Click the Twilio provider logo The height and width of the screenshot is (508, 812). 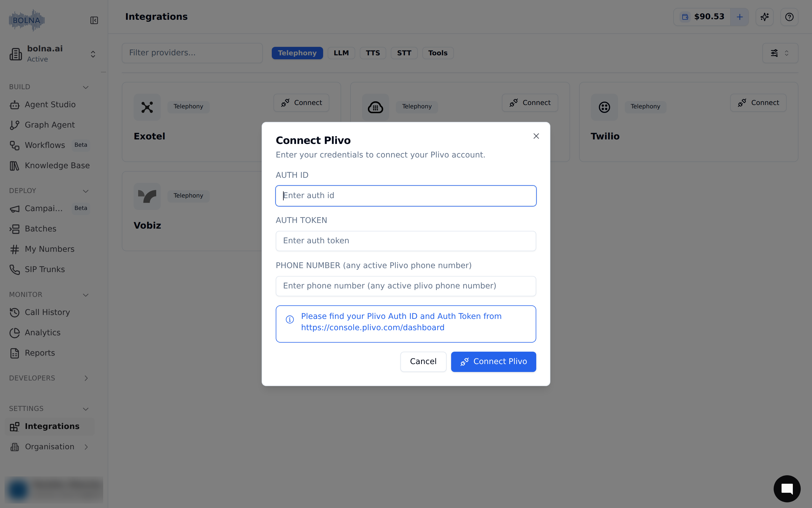click(x=604, y=107)
